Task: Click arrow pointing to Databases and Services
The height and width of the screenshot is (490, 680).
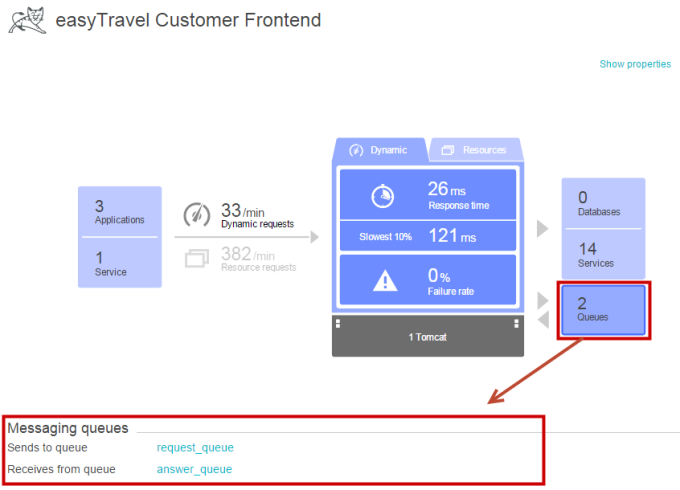Action: (543, 229)
